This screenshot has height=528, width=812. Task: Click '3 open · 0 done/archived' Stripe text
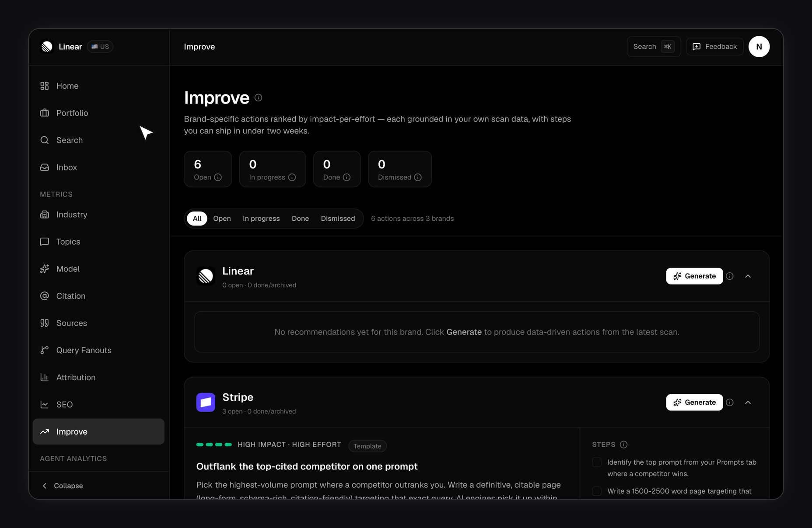point(259,411)
